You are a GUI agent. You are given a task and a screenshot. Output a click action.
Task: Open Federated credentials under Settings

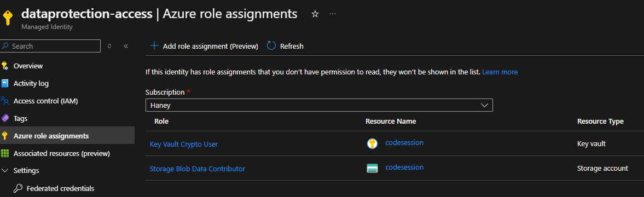[60, 188]
